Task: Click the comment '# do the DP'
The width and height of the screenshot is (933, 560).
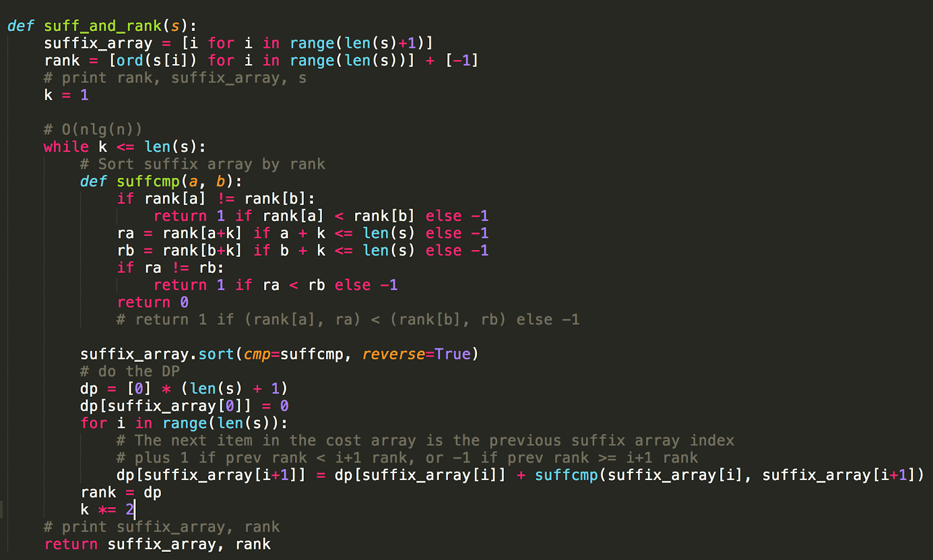Action: 130,372
